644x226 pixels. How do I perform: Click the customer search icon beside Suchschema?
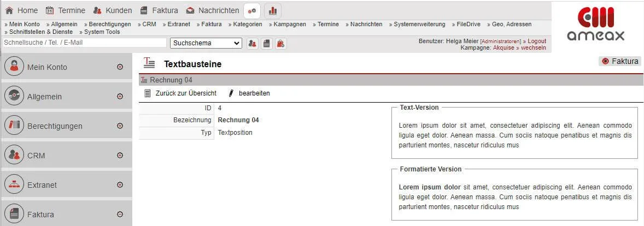(253, 43)
